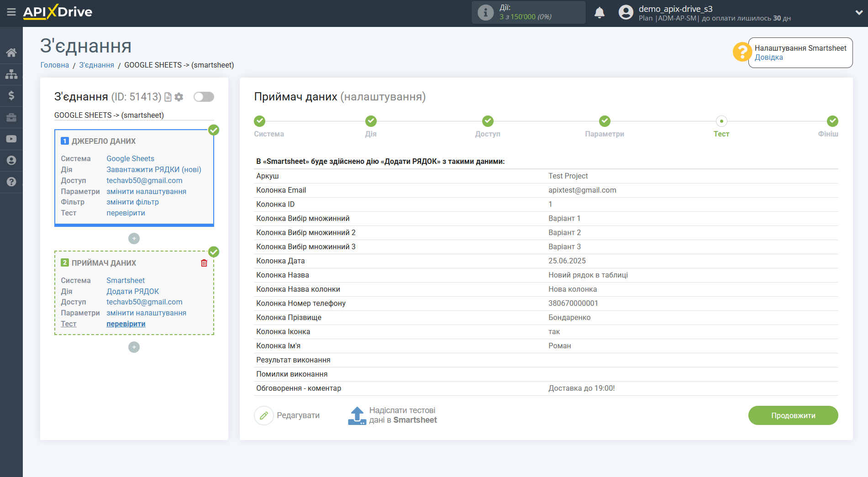Toggle the connection on/off switch

pos(204,97)
